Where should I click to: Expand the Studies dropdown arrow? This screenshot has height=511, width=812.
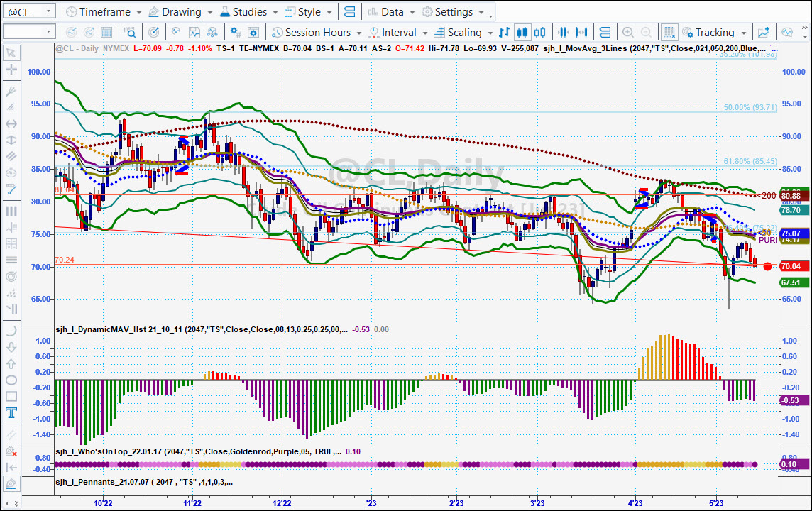pos(275,13)
